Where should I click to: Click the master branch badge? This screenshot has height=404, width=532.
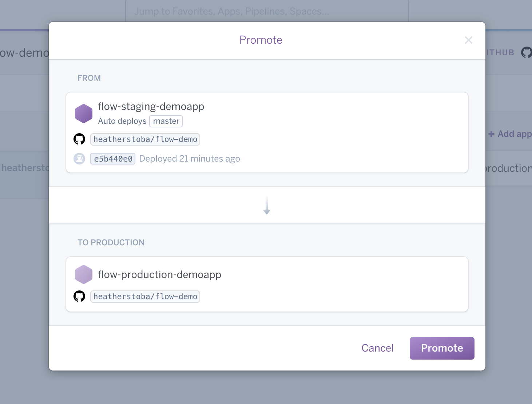click(x=166, y=121)
